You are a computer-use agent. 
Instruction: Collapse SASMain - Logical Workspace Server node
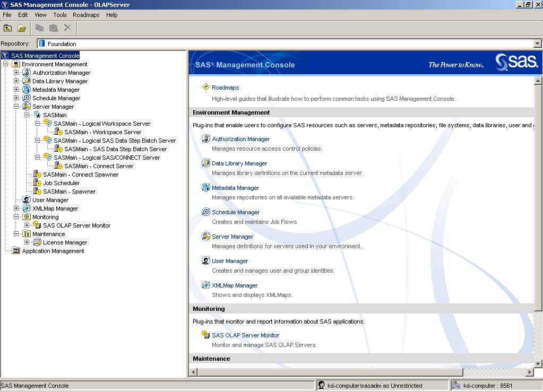coord(37,124)
